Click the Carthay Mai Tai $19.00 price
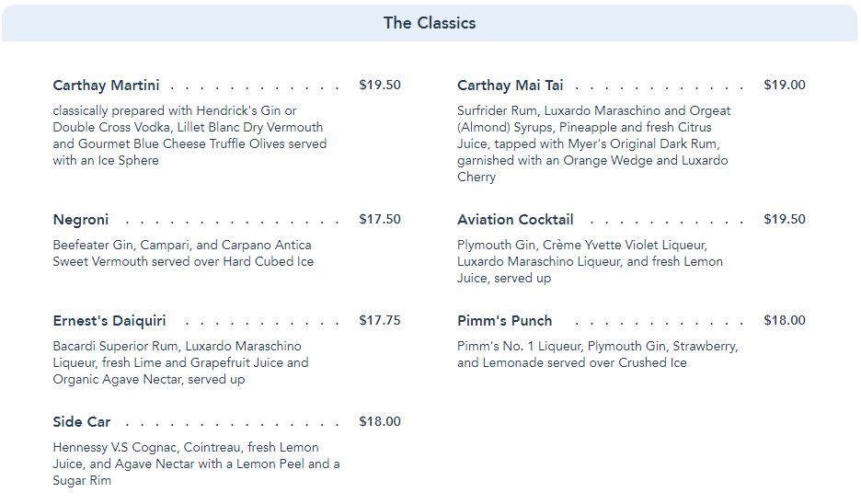 click(x=784, y=86)
